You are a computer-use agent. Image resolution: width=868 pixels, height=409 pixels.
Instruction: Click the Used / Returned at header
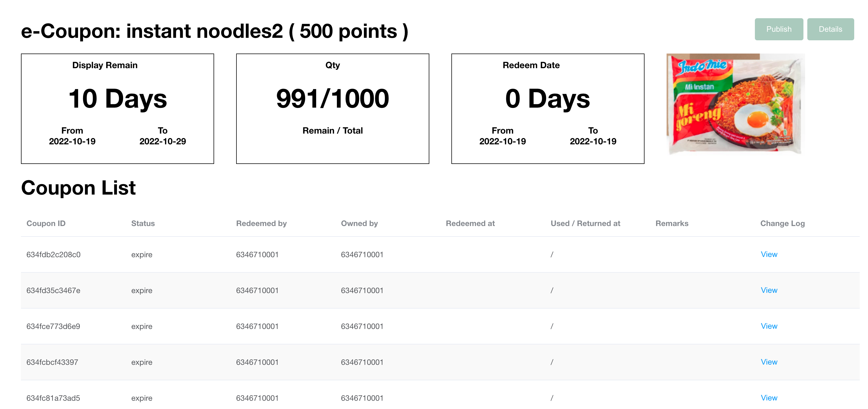click(x=585, y=223)
